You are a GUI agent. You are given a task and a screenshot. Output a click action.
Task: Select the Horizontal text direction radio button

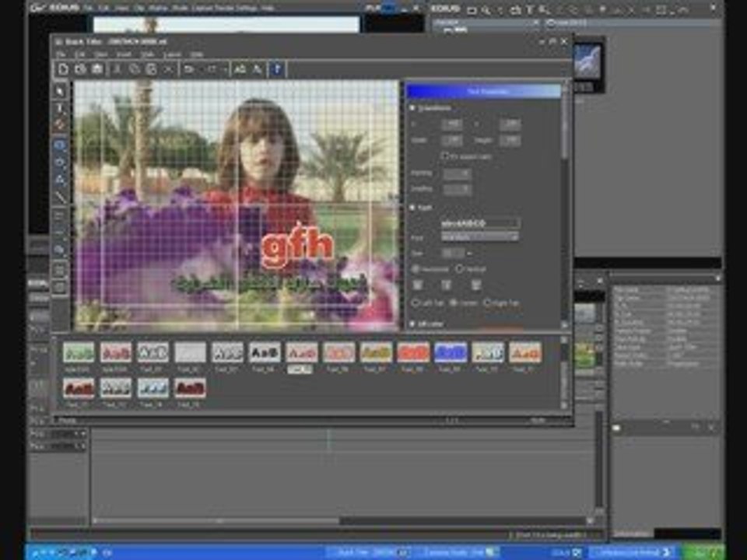tap(416, 269)
